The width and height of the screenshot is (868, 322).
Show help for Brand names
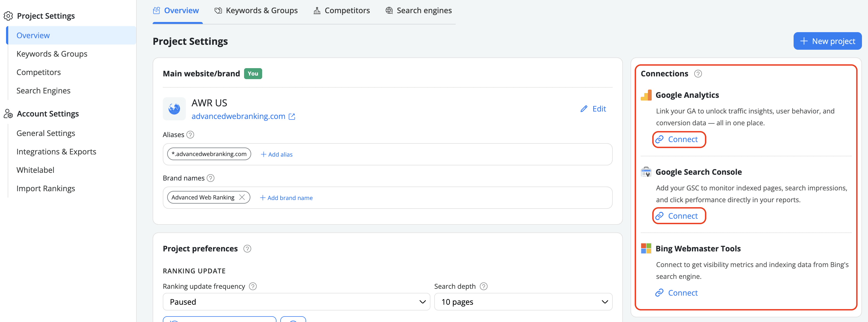click(x=211, y=178)
